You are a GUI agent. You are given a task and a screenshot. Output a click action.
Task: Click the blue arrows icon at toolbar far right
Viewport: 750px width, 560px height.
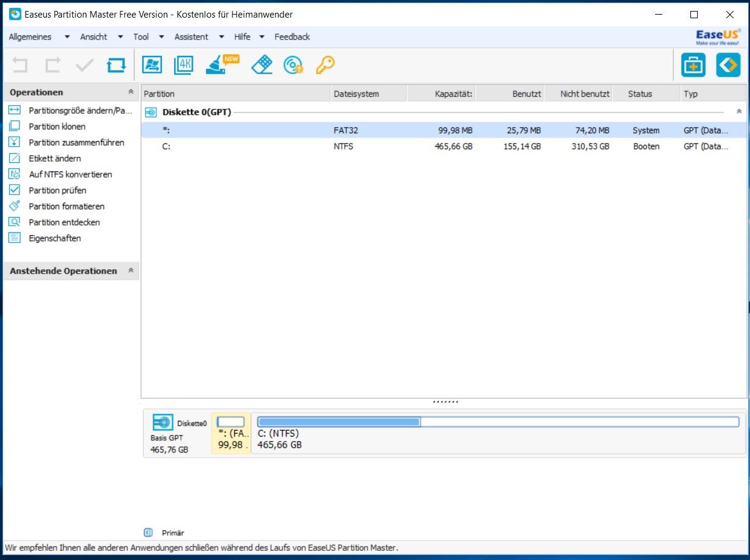coord(728,65)
